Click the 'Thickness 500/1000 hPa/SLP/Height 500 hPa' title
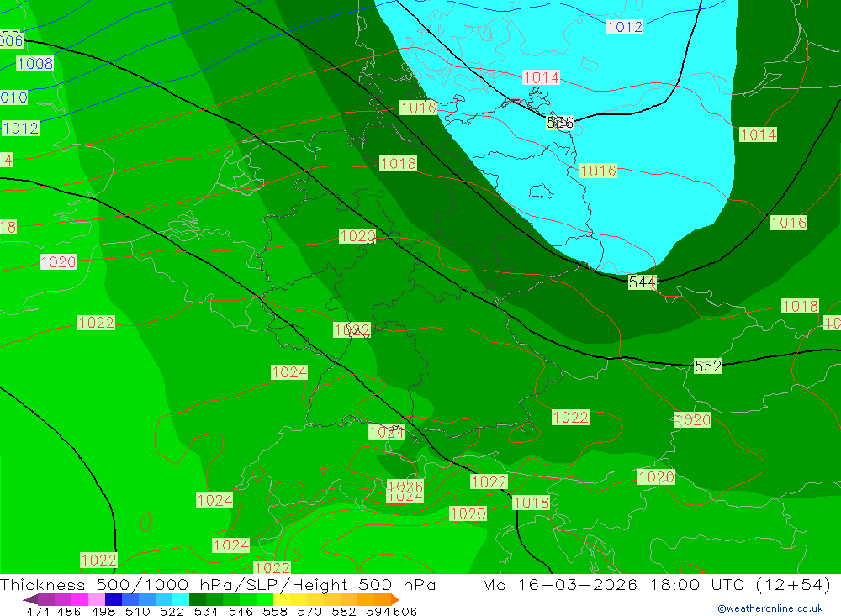 (218, 584)
